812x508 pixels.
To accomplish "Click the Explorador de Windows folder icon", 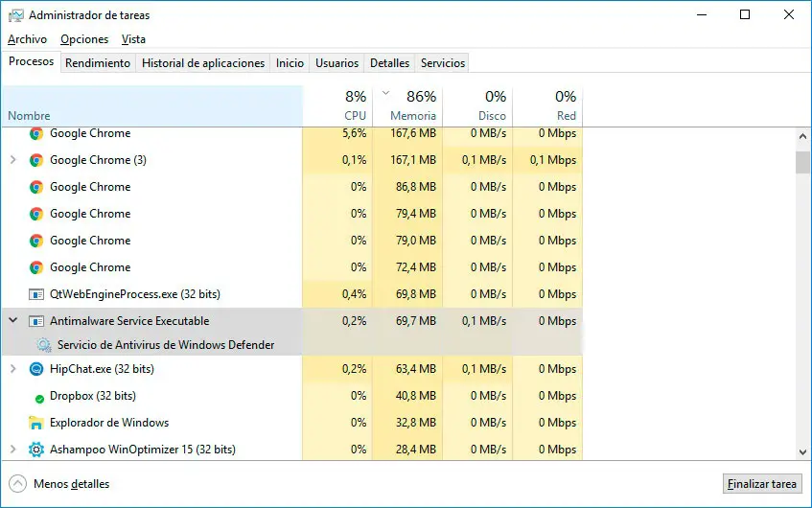I will tap(36, 423).
